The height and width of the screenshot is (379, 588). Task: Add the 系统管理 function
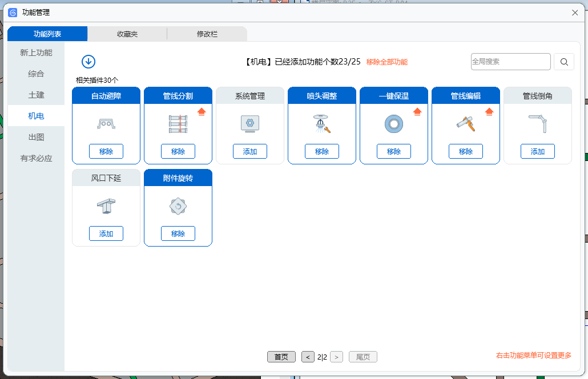click(250, 151)
